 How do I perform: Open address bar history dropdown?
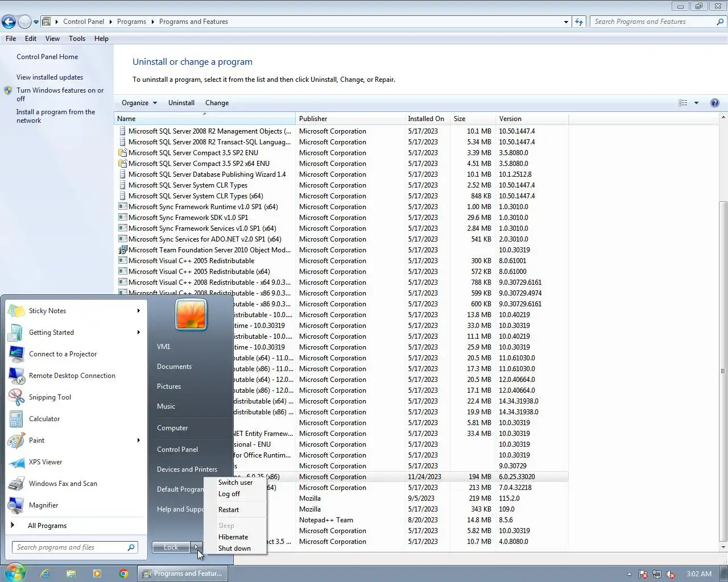point(566,22)
